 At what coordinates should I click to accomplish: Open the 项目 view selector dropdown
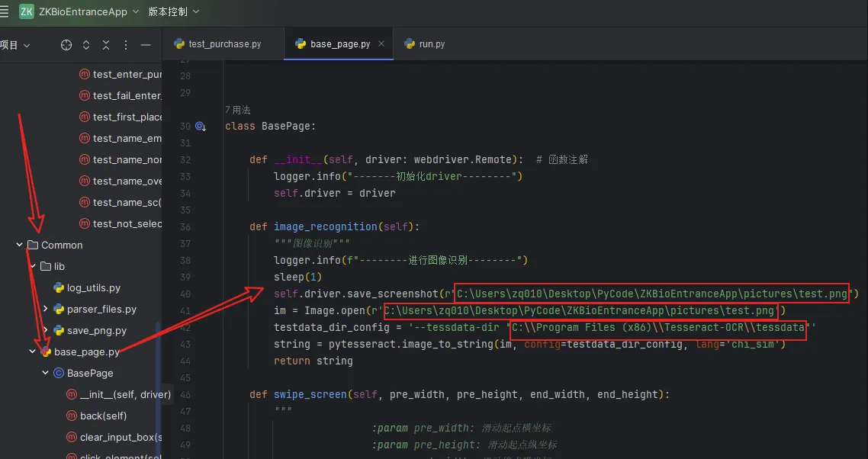coord(15,45)
